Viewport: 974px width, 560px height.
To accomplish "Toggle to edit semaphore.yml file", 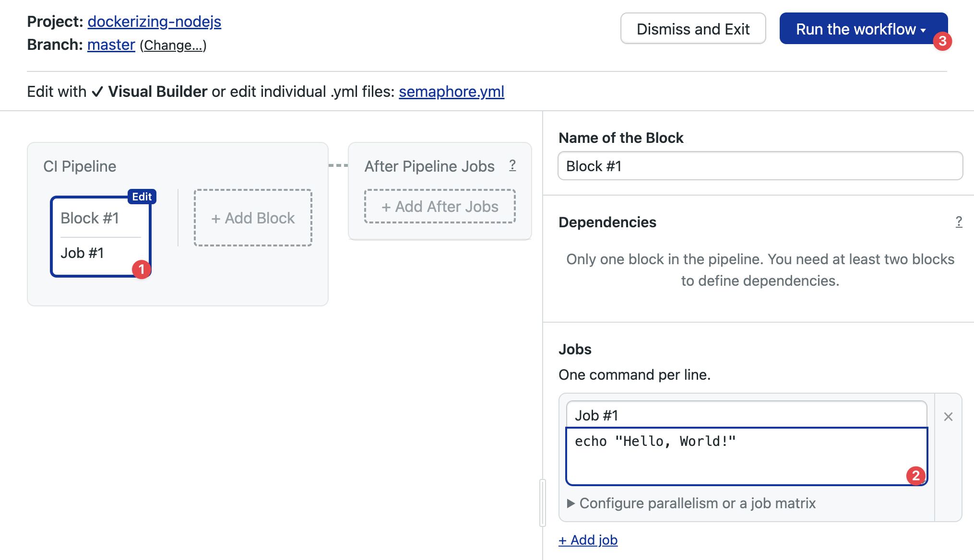I will [x=451, y=91].
